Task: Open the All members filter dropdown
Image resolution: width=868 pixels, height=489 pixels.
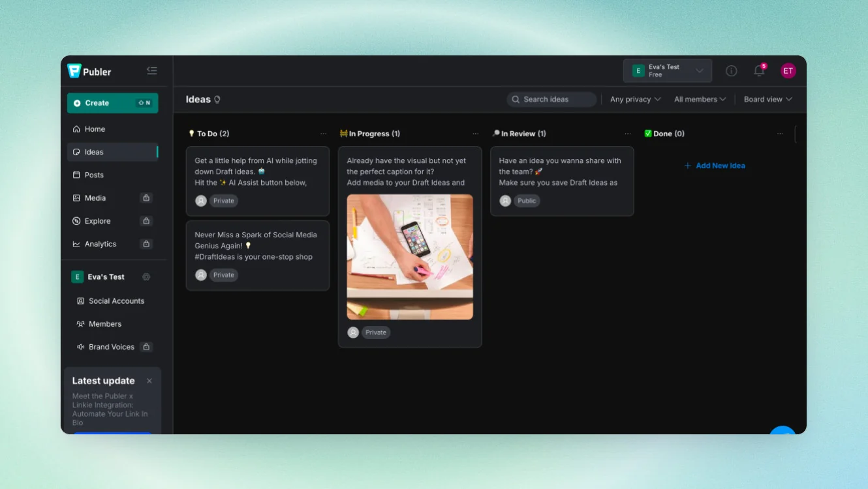Action: [x=700, y=100]
